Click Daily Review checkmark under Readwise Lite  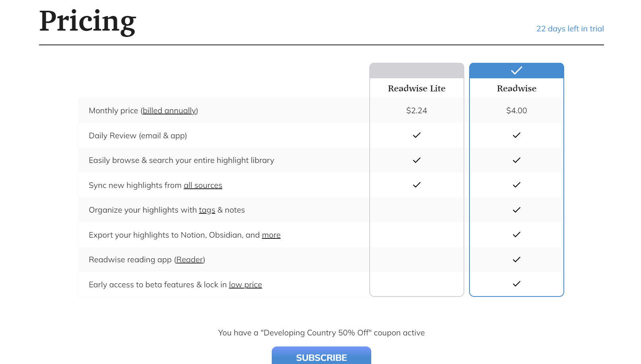pos(417,135)
